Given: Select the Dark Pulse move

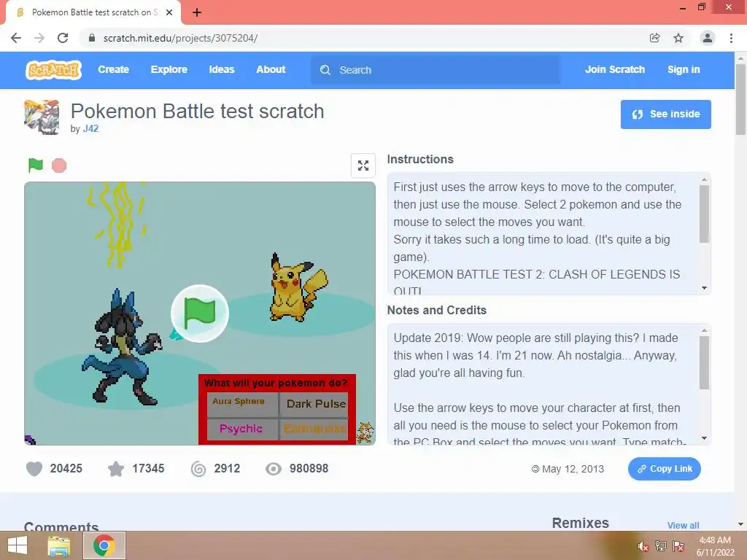Looking at the screenshot, I should click(314, 404).
